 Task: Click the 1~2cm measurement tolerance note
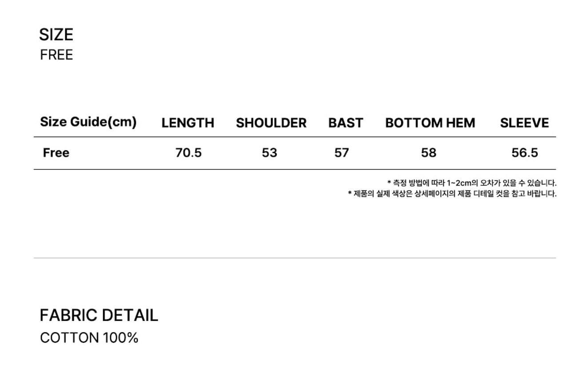point(472,183)
